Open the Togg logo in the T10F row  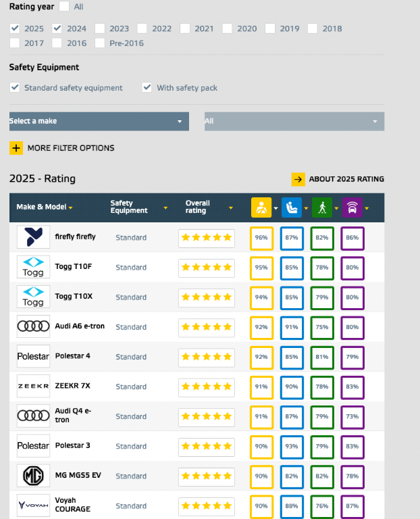click(33, 267)
